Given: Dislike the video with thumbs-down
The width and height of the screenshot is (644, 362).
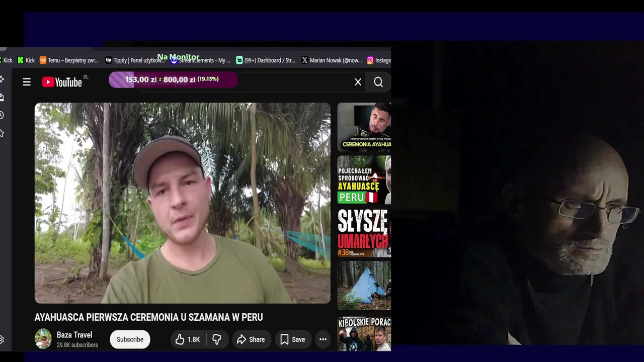Looking at the screenshot, I should [x=217, y=339].
